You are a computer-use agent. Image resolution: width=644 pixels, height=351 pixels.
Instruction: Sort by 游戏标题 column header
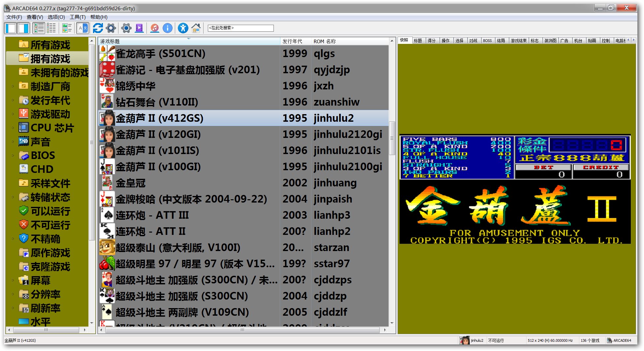[189, 41]
